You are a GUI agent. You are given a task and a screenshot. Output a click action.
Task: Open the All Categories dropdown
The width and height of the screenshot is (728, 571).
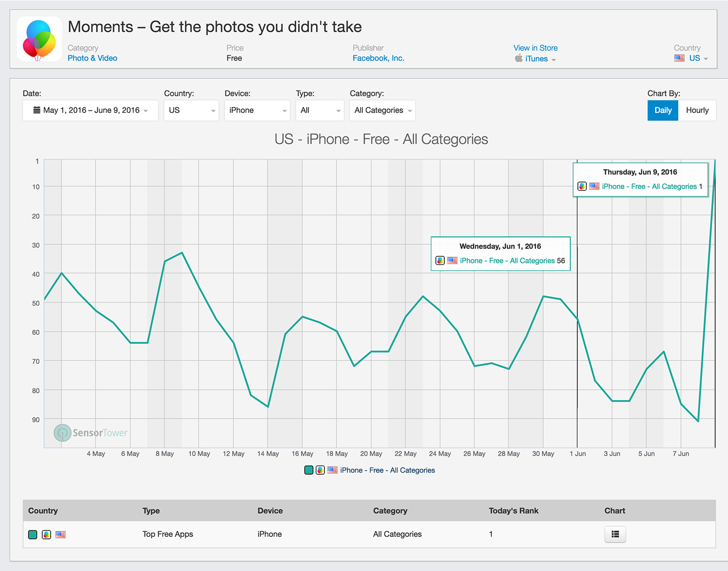tap(383, 110)
